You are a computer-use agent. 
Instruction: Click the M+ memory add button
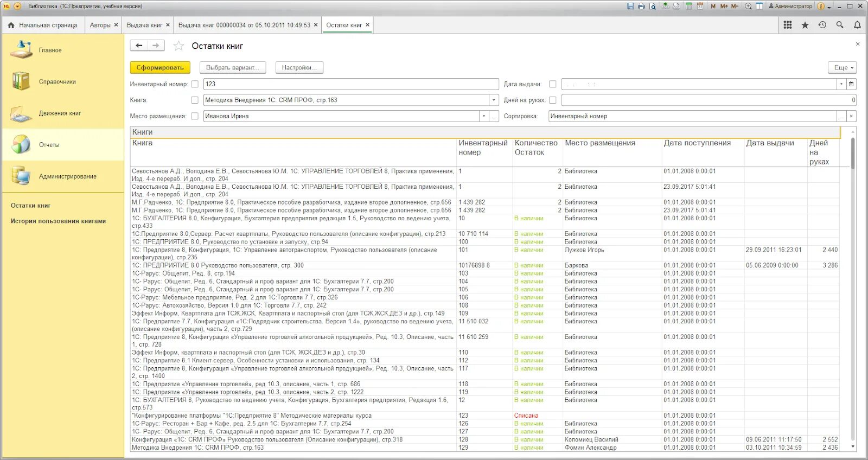tap(724, 6)
